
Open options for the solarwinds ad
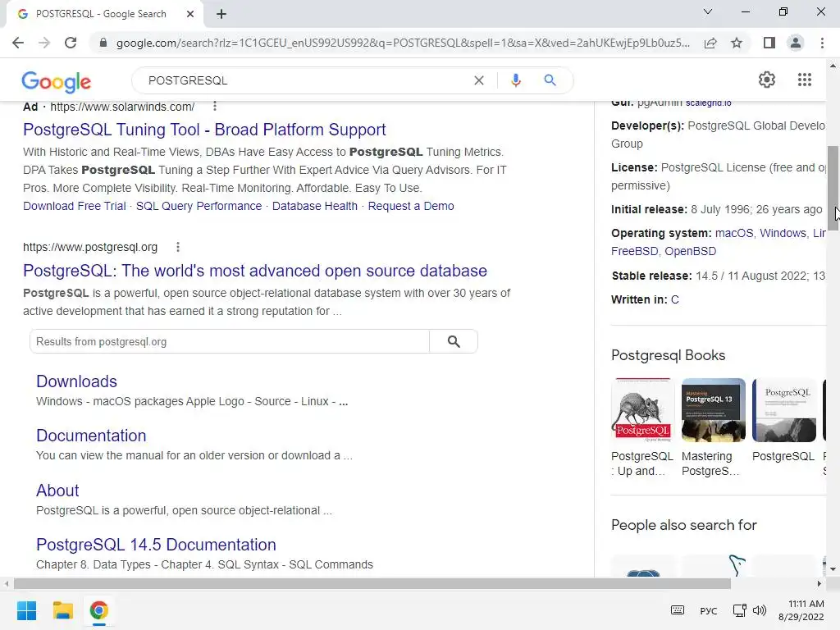pyautogui.click(x=215, y=106)
